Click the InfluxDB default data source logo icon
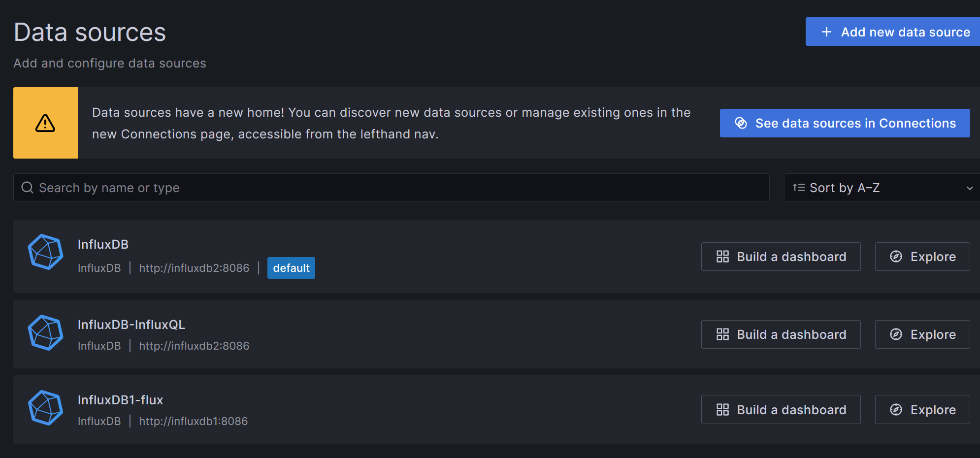 tap(45, 252)
